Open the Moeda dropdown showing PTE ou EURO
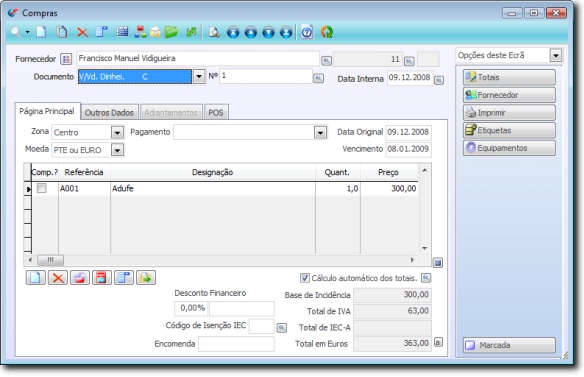Screen dimensions: 584x377 (x=117, y=150)
